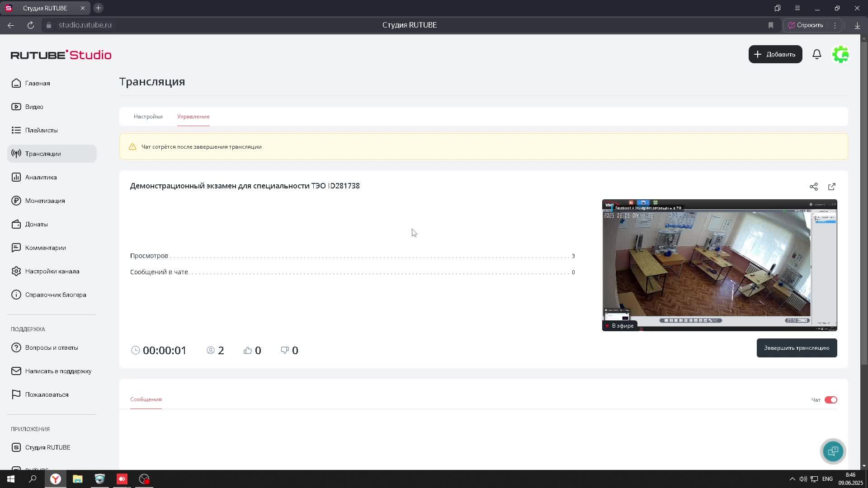The height and width of the screenshot is (488, 868).
Task: Open Windows Start menu
Action: pyautogui.click(x=11, y=479)
